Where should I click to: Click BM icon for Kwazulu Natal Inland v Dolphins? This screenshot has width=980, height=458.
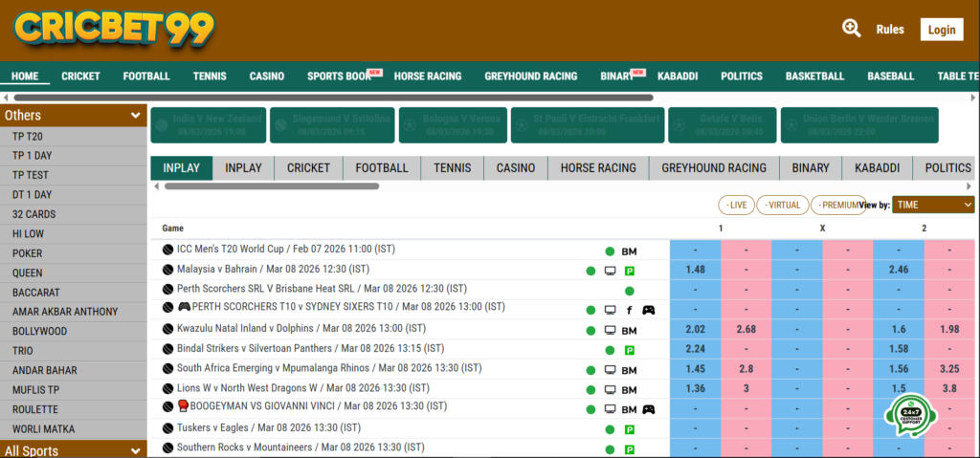[629, 331]
